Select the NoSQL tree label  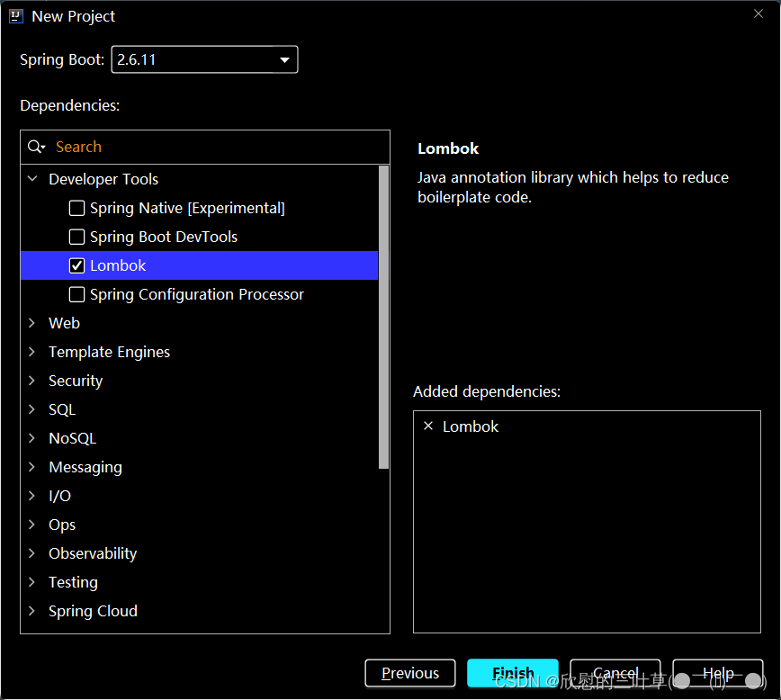tap(73, 438)
